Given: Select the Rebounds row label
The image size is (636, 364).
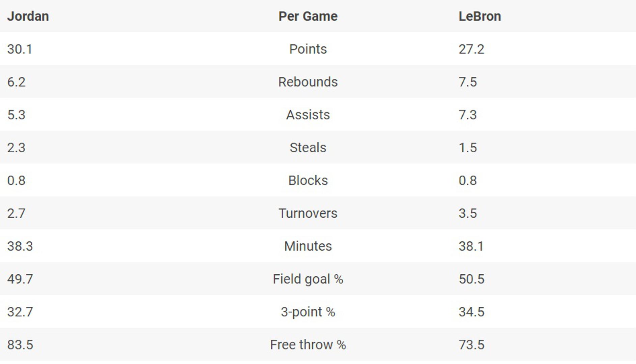Looking at the screenshot, I should coord(308,82).
